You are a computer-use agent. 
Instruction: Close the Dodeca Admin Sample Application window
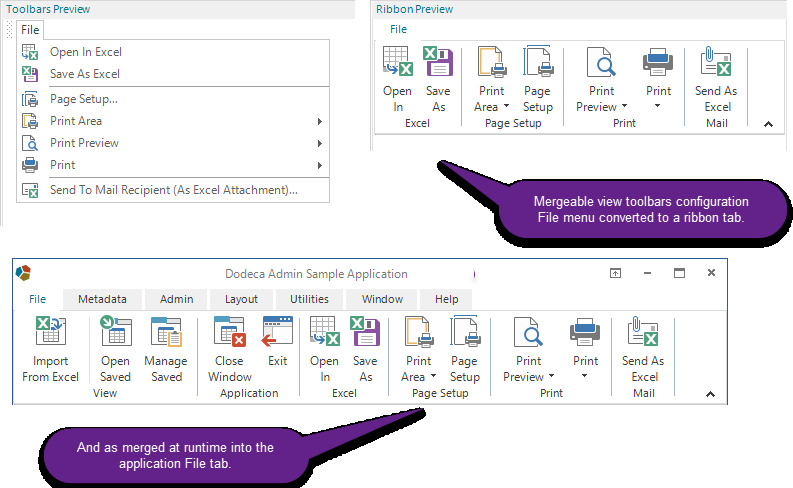pos(712,273)
